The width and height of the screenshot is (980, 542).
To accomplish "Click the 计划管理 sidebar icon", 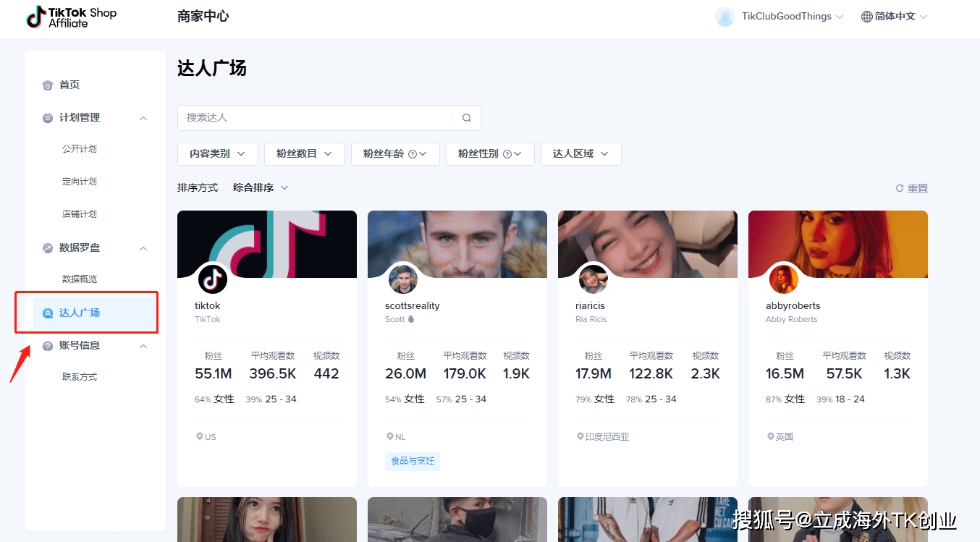I will coord(48,118).
